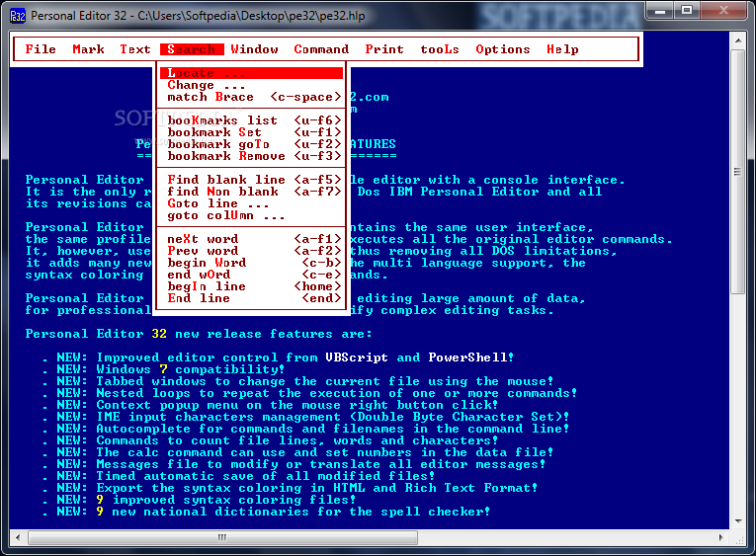
Task: Click the horizontal scrollbar thumb
Action: [222, 537]
